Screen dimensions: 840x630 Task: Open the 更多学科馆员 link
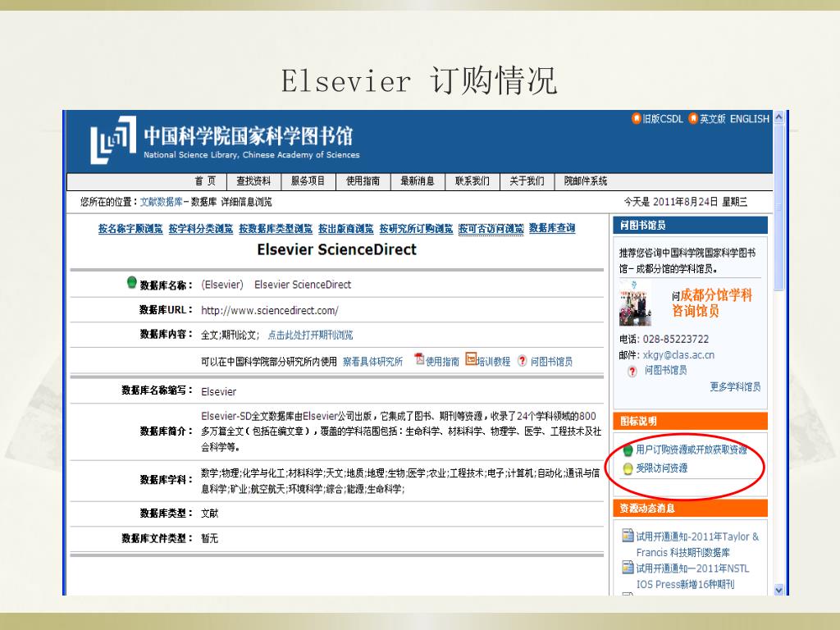pos(735,386)
